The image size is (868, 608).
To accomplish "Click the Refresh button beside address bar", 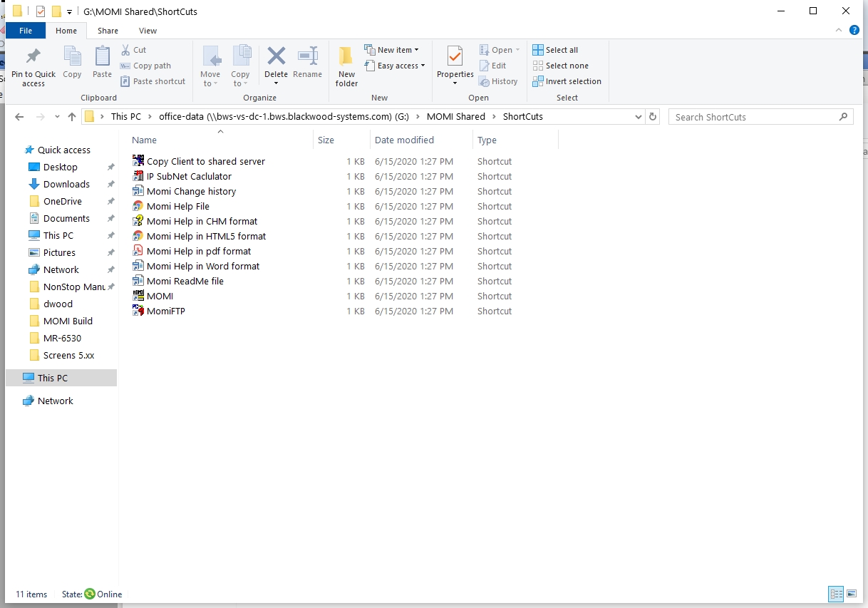I will pos(653,117).
